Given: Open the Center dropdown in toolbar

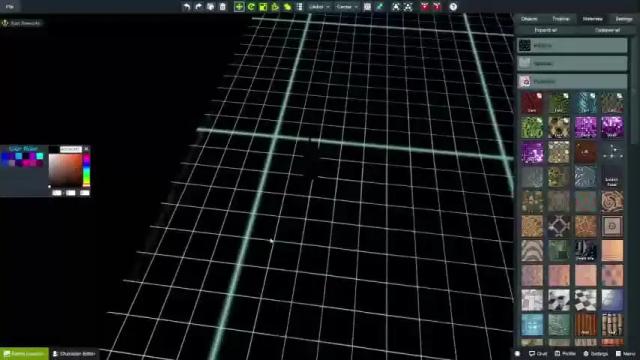Looking at the screenshot, I should [x=347, y=7].
